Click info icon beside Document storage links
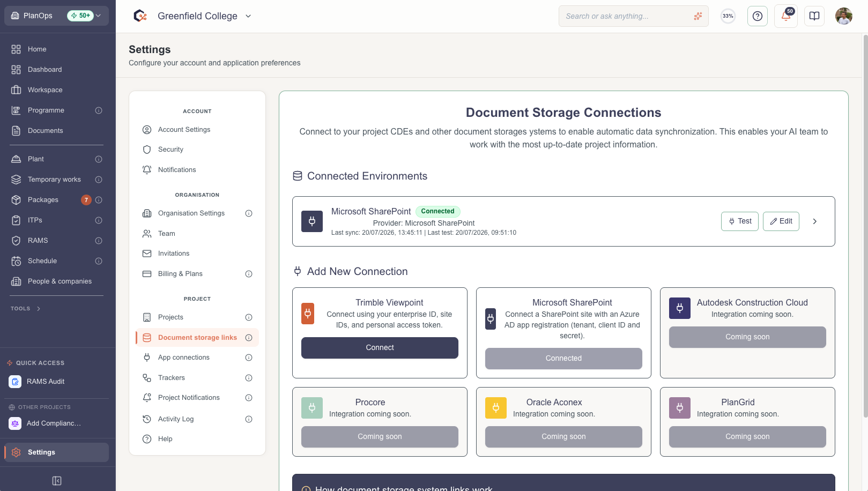868x491 pixels. coord(249,338)
